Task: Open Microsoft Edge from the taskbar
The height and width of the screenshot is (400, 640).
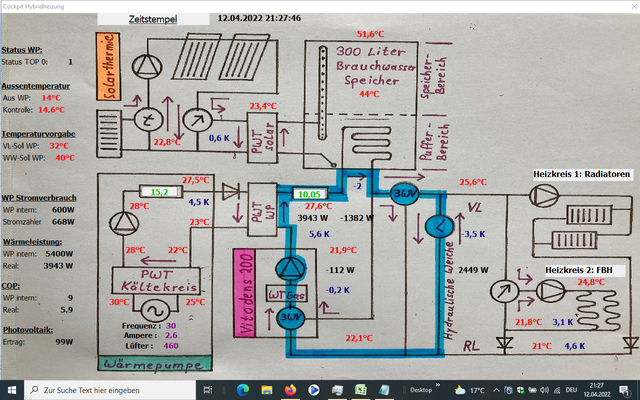Action: click(243, 390)
